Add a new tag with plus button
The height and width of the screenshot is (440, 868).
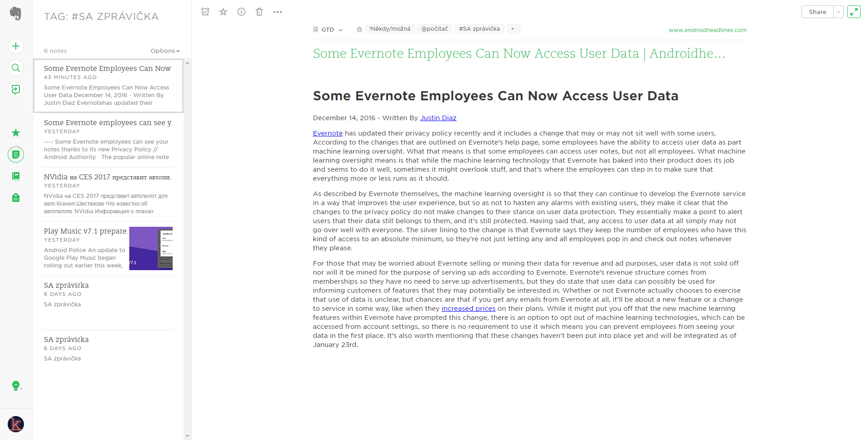[x=513, y=29]
